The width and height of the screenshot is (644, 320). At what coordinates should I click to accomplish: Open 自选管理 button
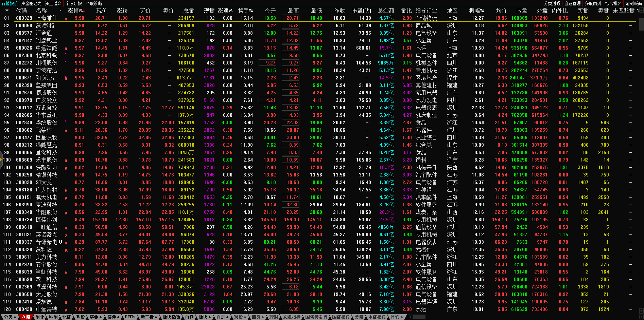tap(572, 3)
